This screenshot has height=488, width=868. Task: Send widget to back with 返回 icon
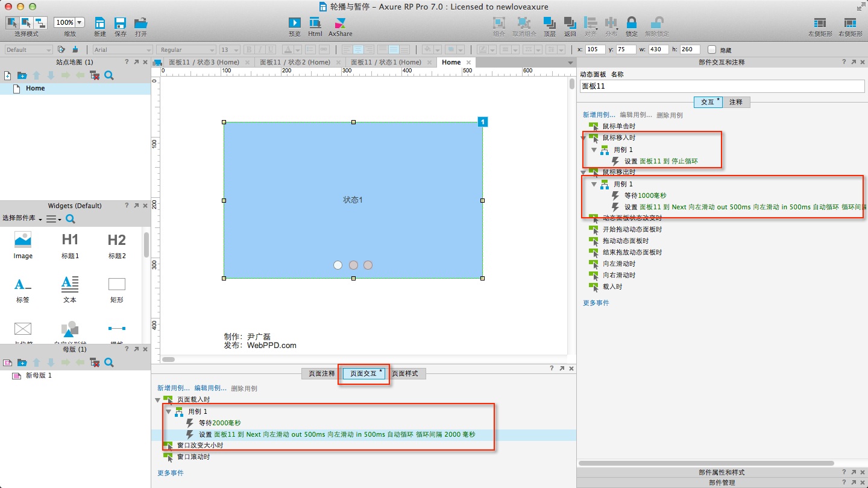tap(570, 23)
